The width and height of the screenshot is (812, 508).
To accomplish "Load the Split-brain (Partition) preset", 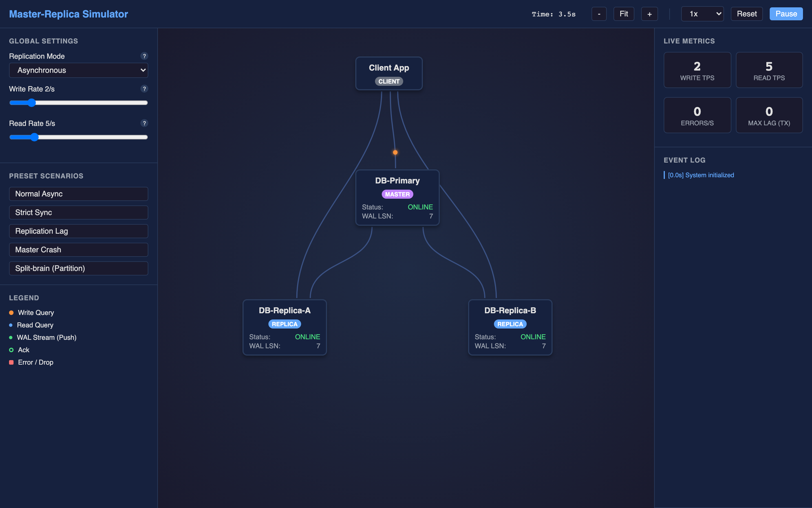I will pyautogui.click(x=78, y=268).
